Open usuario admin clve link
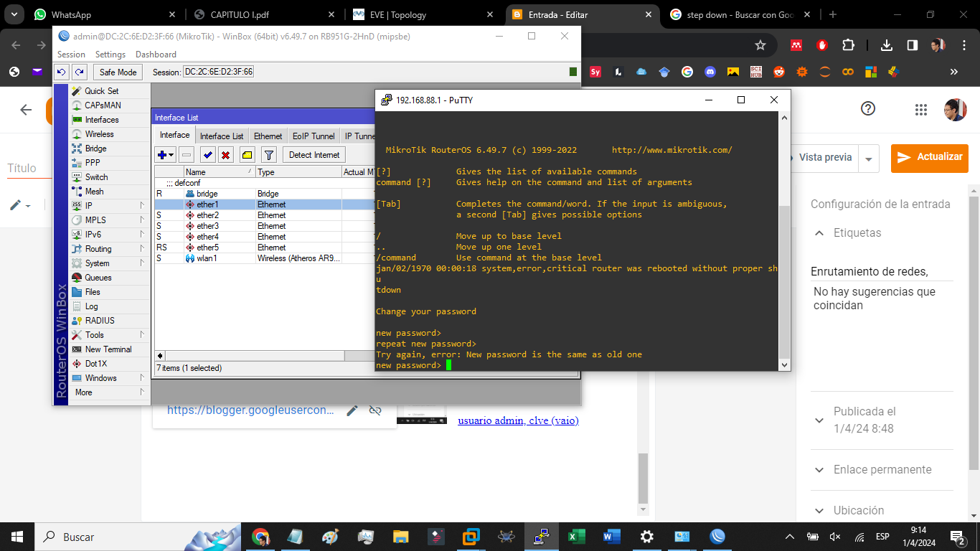This screenshot has height=551, width=980. 518,420
